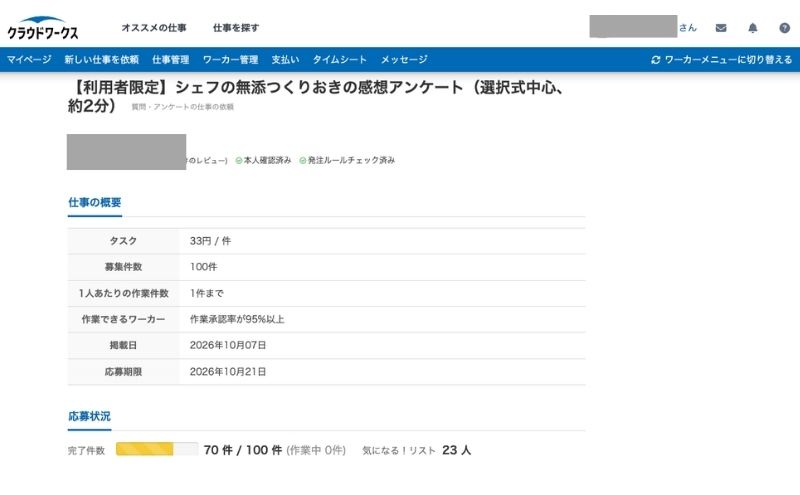Screen dimensions: 800x495
Task: Click the 70 件 / 100 件 count
Action: (243, 450)
